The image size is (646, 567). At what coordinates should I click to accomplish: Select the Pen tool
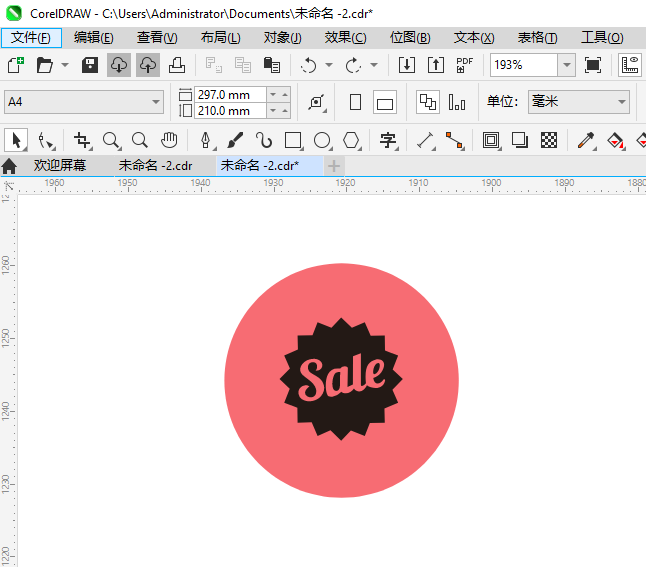click(206, 141)
